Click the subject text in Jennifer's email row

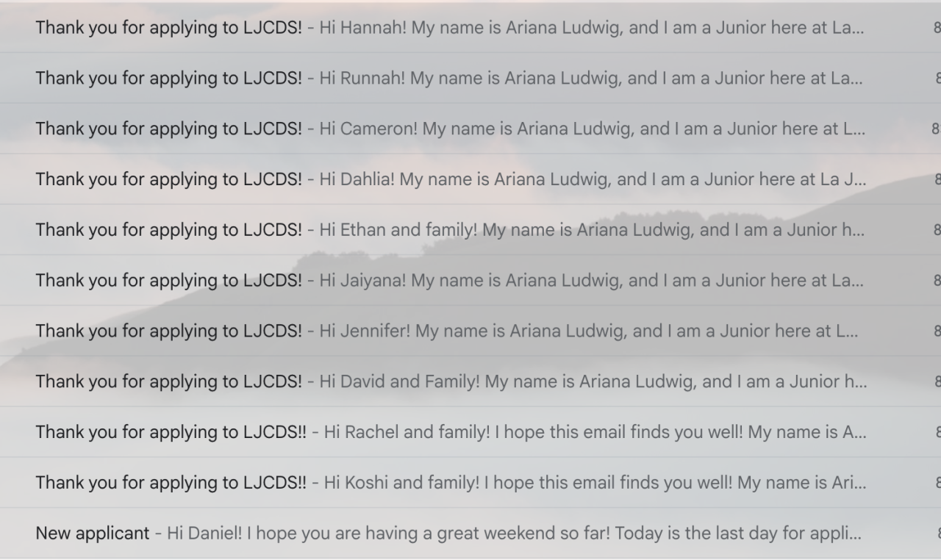pyautogui.click(x=168, y=331)
